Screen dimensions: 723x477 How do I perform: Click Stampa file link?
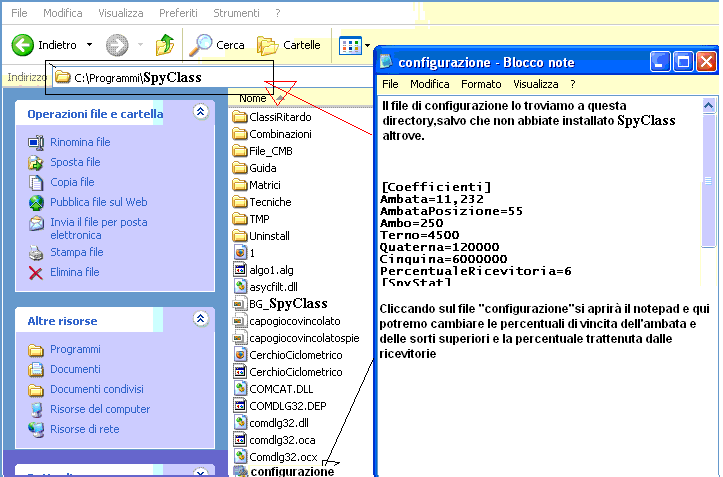[77, 252]
